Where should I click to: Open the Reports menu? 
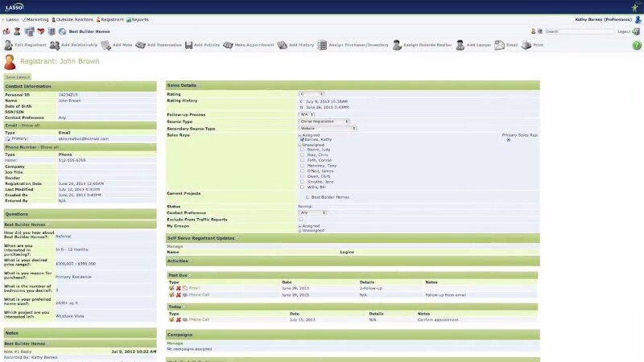pyautogui.click(x=138, y=19)
